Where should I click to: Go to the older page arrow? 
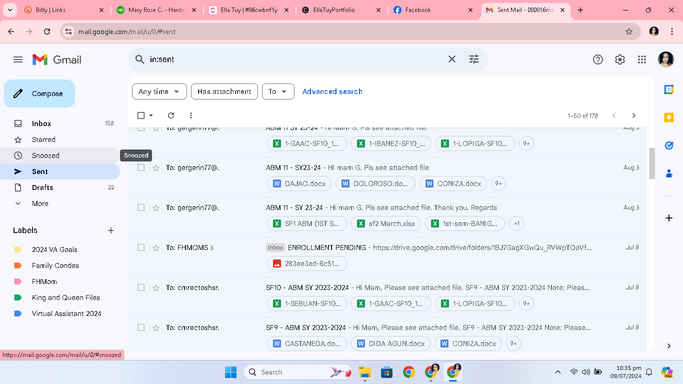pyautogui.click(x=634, y=115)
